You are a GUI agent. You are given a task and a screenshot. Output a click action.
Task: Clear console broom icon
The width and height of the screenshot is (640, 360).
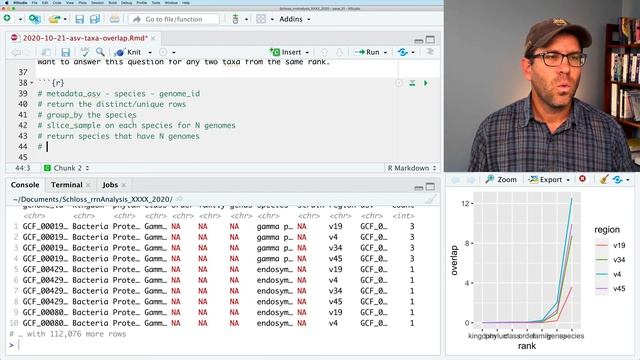[x=430, y=199]
